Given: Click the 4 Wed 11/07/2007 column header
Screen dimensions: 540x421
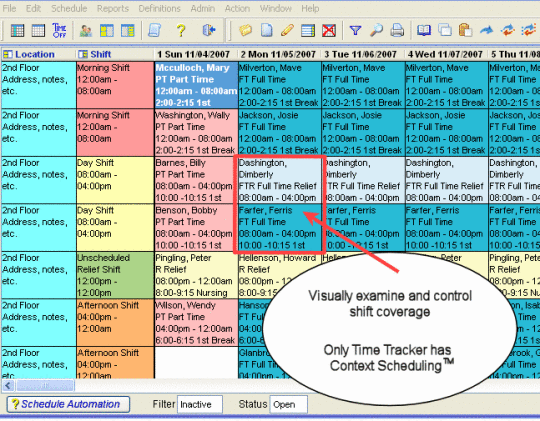Looking at the screenshot, I should coord(447,54).
